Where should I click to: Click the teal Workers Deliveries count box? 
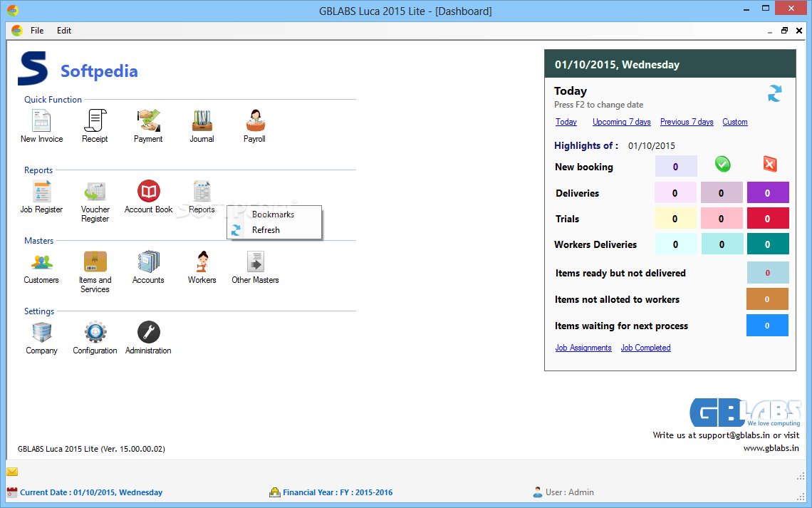768,244
